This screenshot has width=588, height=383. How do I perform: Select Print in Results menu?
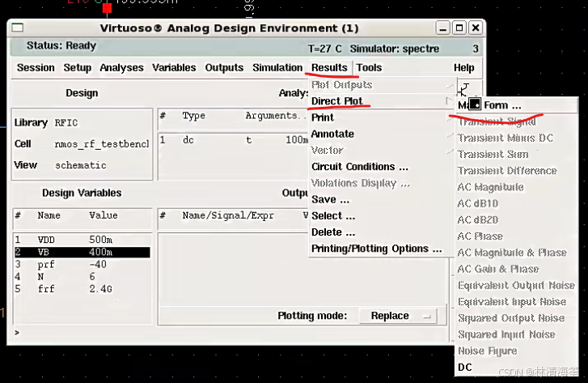pos(381,117)
